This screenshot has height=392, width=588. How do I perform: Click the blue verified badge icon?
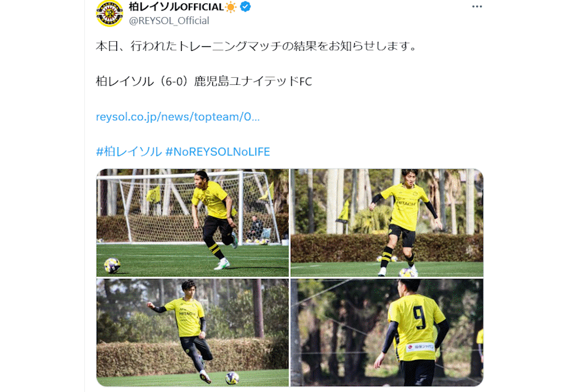click(245, 7)
